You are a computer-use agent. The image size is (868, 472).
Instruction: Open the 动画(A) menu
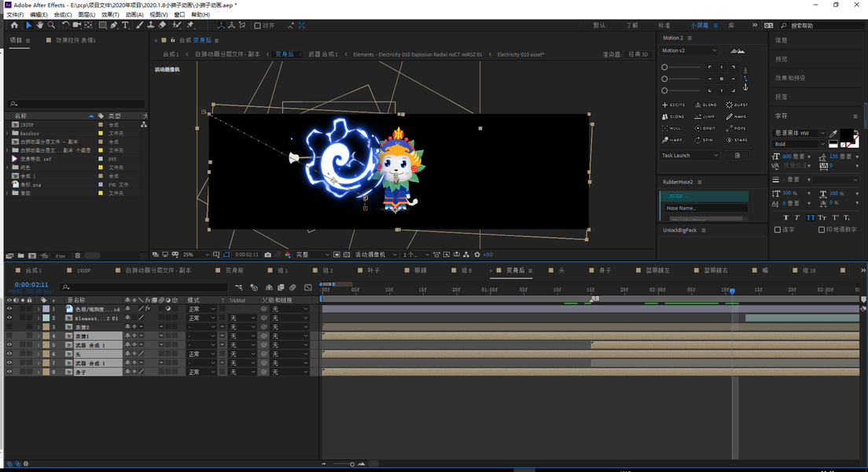(x=134, y=14)
